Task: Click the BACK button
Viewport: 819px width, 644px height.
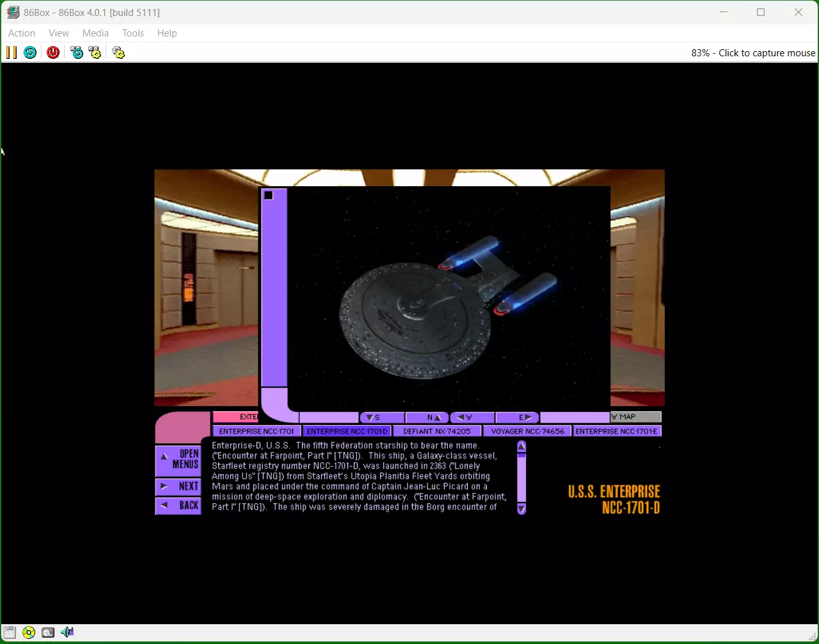Action: pyautogui.click(x=179, y=505)
